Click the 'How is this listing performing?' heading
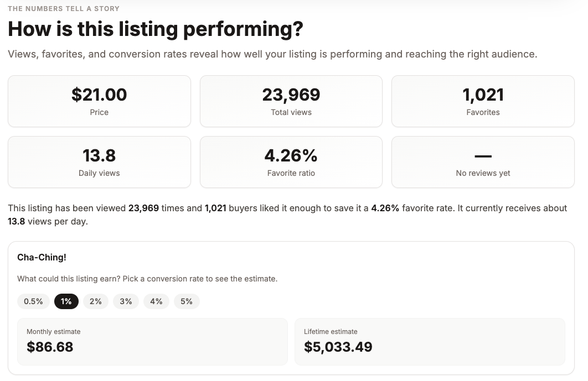This screenshot has width=588, height=381. (x=156, y=29)
